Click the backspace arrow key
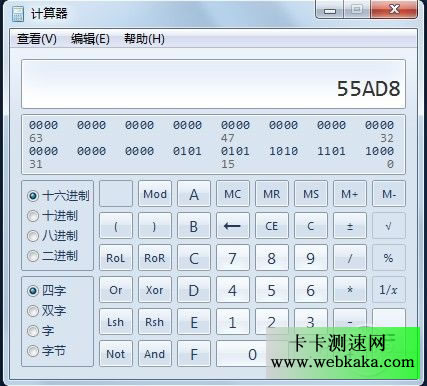 coord(233,226)
